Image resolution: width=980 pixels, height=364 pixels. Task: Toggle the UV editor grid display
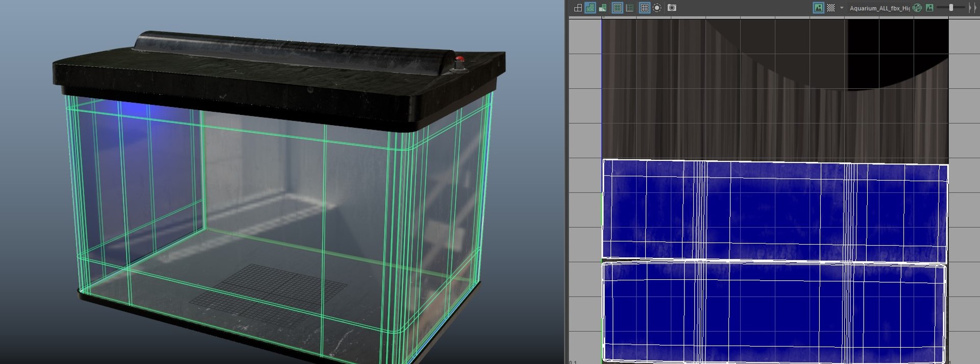645,8
